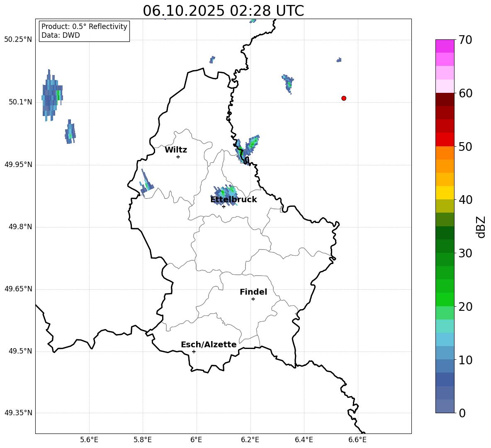This screenshot has height=448, width=491.
Task: Click the Wiltz city label
Action: [176, 150]
